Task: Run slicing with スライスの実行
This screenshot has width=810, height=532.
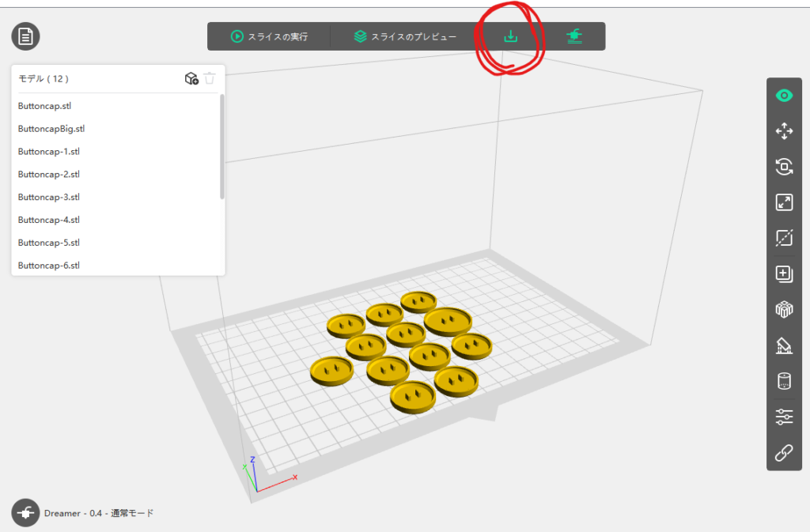Action: click(269, 36)
